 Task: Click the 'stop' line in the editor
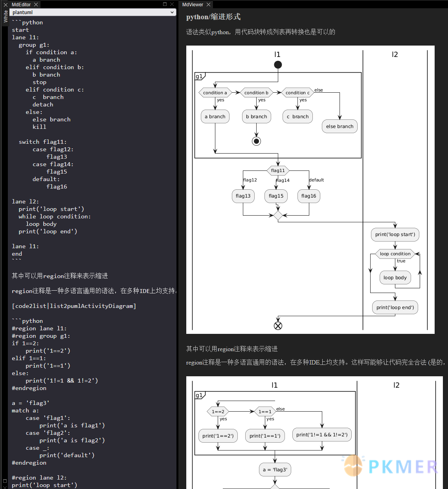click(39, 82)
